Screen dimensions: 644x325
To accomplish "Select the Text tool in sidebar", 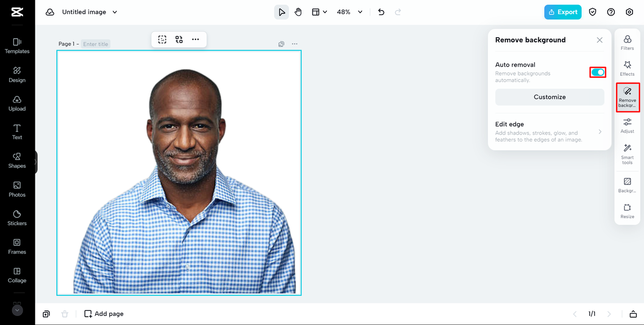I will click(x=17, y=132).
